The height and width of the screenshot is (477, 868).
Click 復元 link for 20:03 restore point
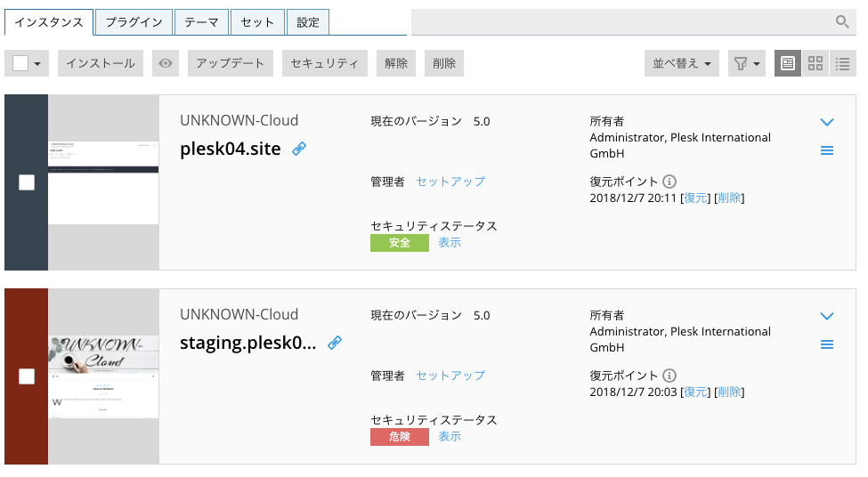coord(695,392)
